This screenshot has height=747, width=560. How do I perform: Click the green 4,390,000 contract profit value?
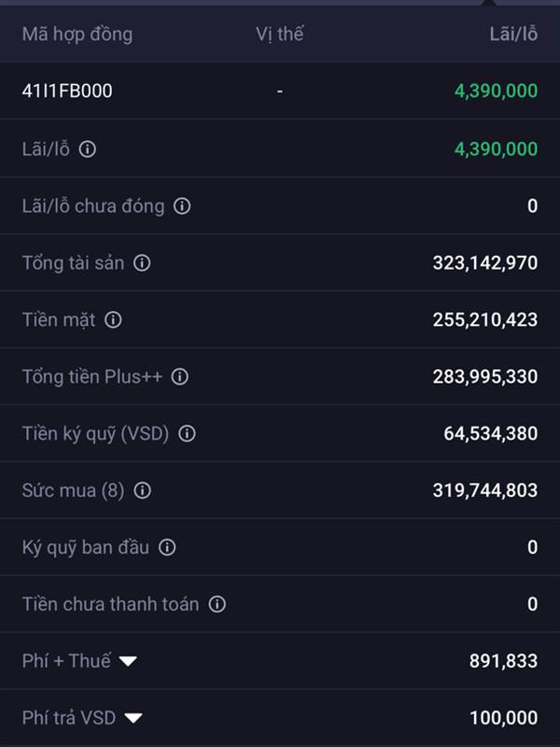496,91
